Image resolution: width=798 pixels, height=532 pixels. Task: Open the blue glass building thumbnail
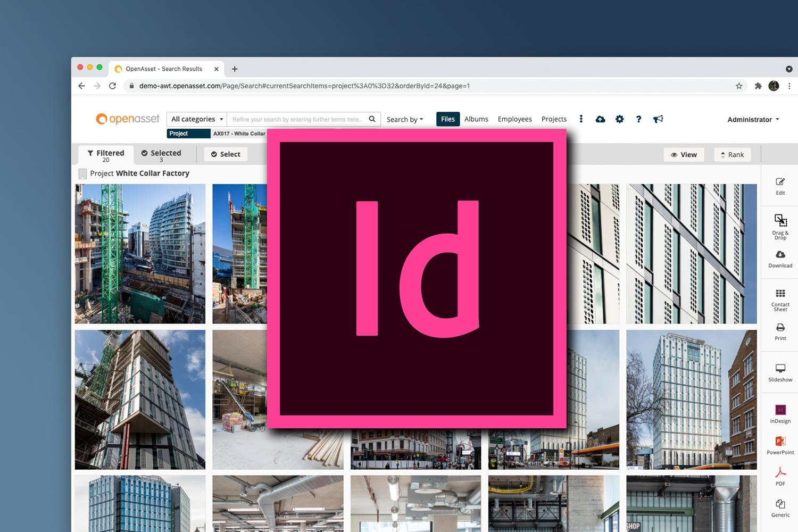(x=140, y=504)
